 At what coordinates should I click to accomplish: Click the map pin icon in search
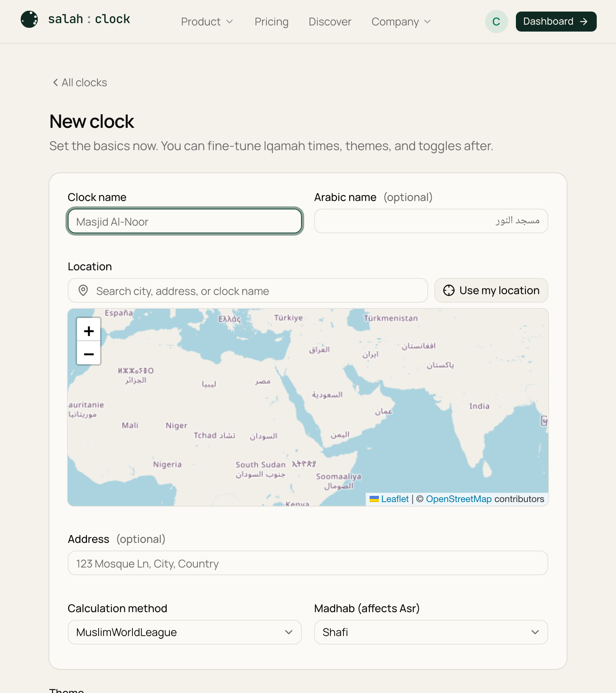(83, 290)
